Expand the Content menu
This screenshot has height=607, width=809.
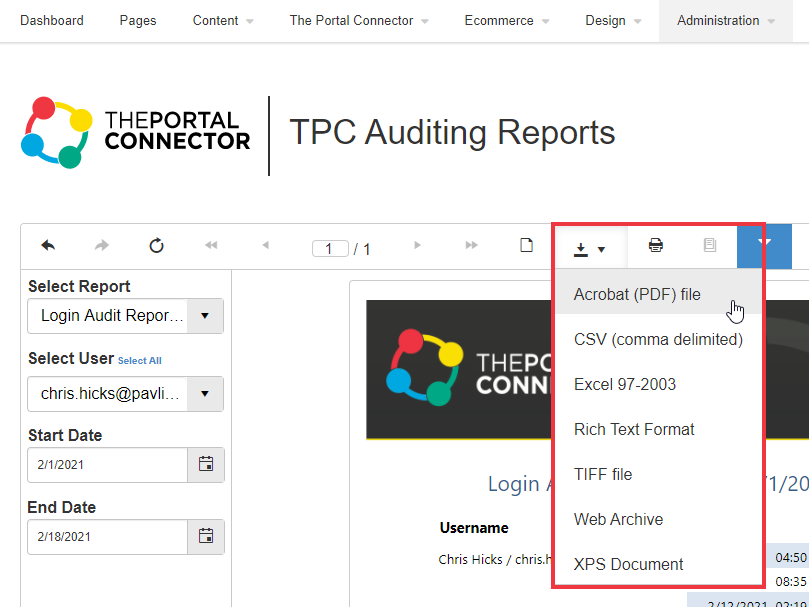pos(223,21)
